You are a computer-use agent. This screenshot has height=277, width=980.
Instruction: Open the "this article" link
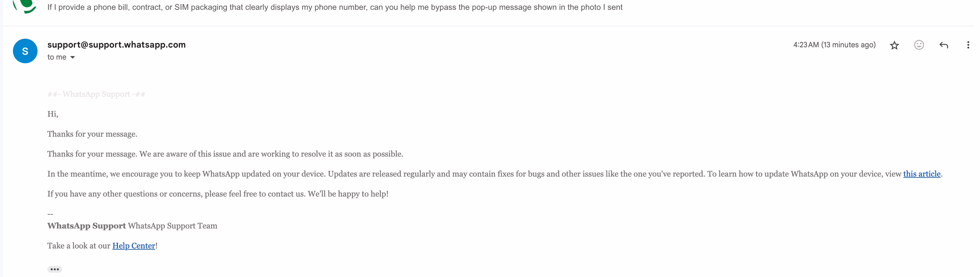click(x=922, y=174)
